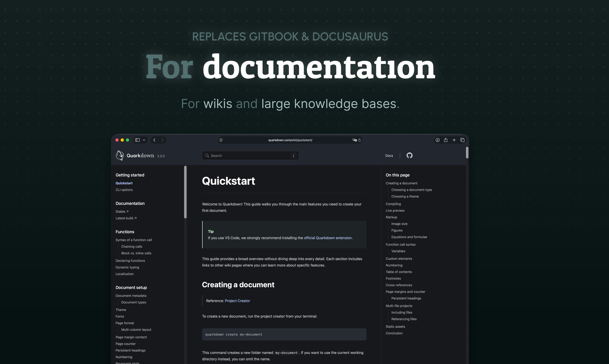Open the GitHub repository icon

pos(409,155)
